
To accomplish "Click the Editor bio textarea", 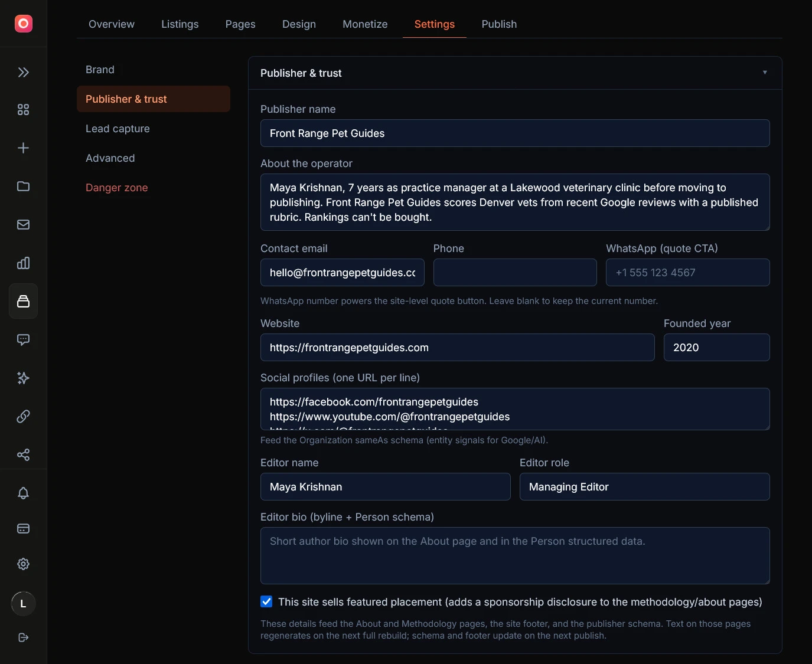I will [515, 556].
